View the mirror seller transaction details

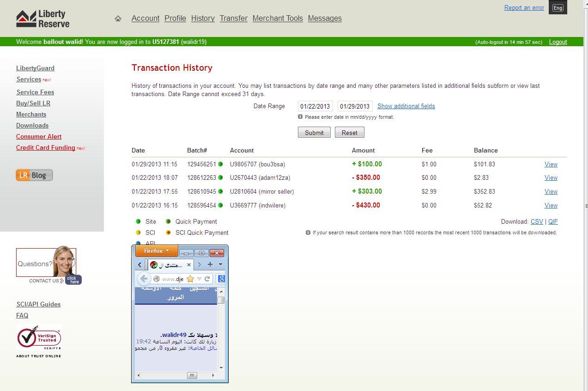pos(551,192)
